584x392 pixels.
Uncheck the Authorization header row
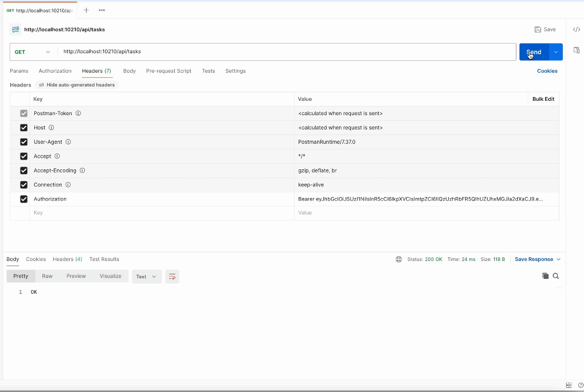click(x=24, y=199)
